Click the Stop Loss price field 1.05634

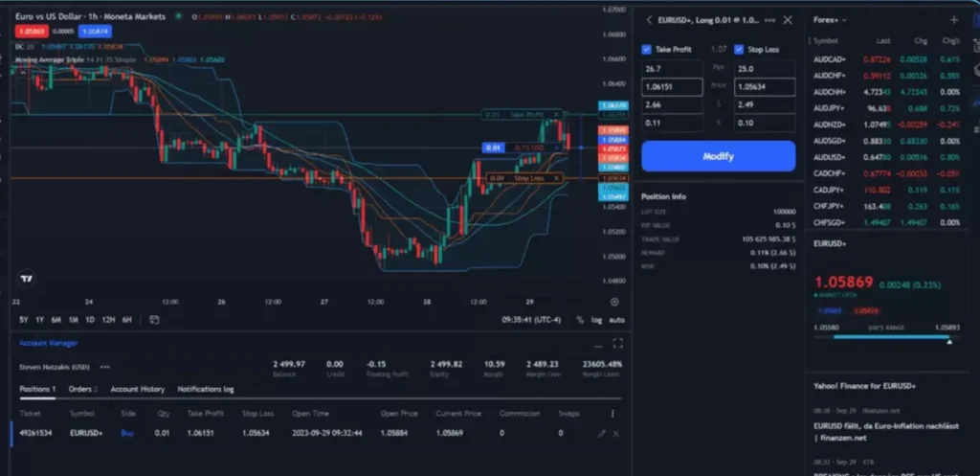point(765,87)
